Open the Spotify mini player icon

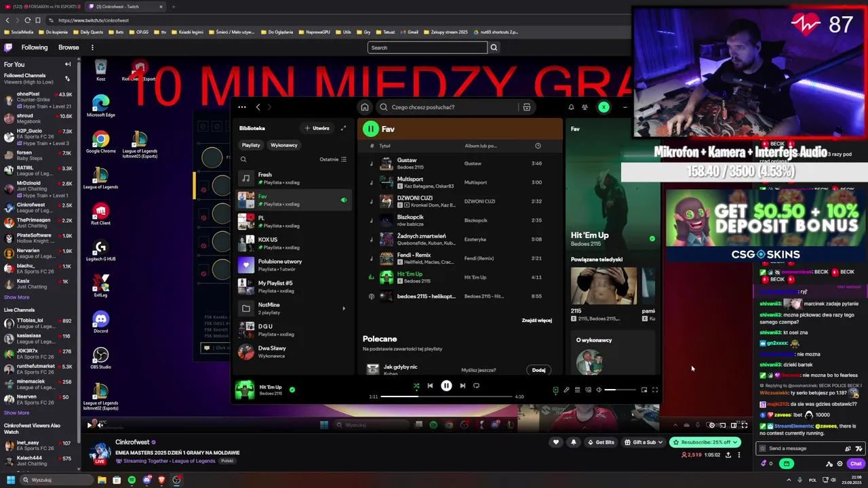pyautogui.click(x=644, y=390)
